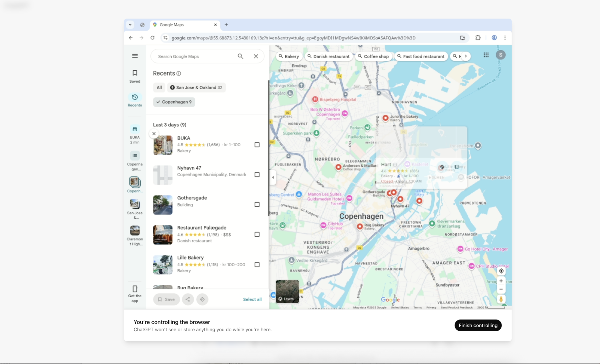Open the hamburger main menu

click(135, 56)
